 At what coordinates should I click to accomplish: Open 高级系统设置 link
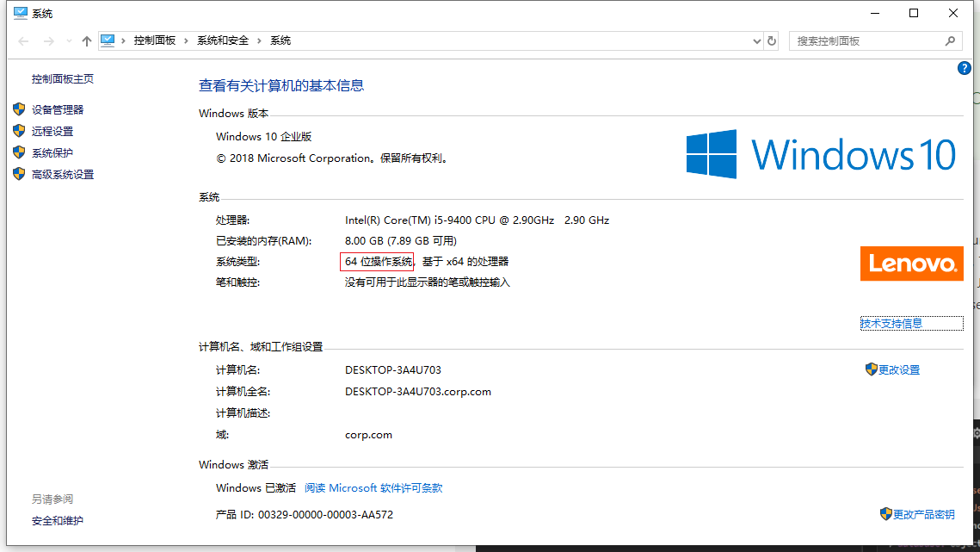(63, 175)
